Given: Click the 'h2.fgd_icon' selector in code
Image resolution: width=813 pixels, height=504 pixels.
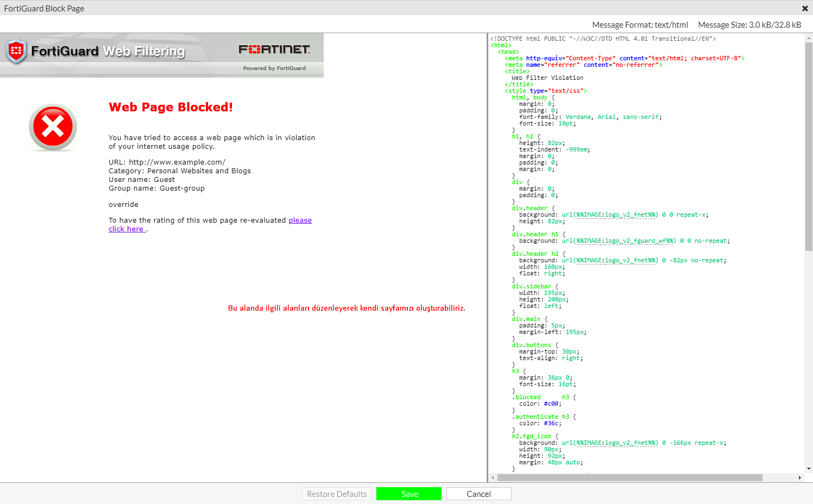Looking at the screenshot, I should pyautogui.click(x=531, y=436).
